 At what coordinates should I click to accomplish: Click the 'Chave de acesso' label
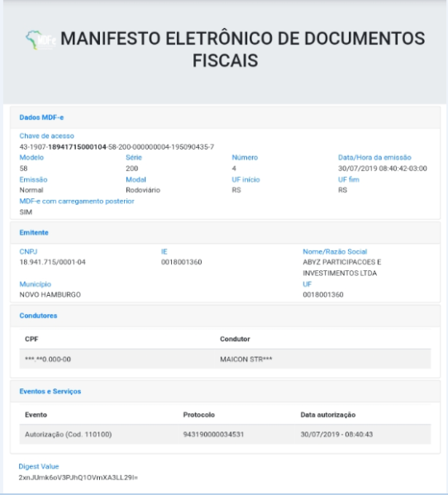pyautogui.click(x=47, y=136)
